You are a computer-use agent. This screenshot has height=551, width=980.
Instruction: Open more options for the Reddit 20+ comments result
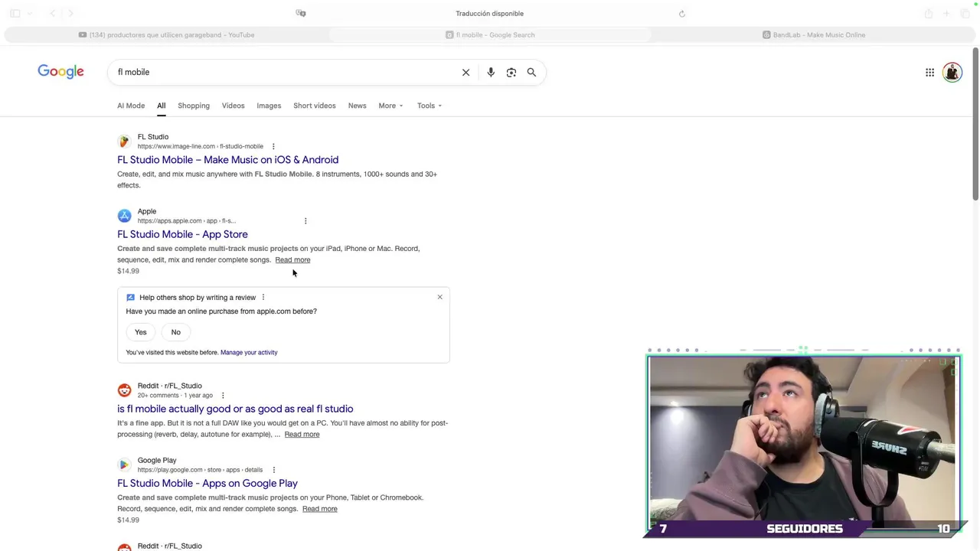click(223, 396)
